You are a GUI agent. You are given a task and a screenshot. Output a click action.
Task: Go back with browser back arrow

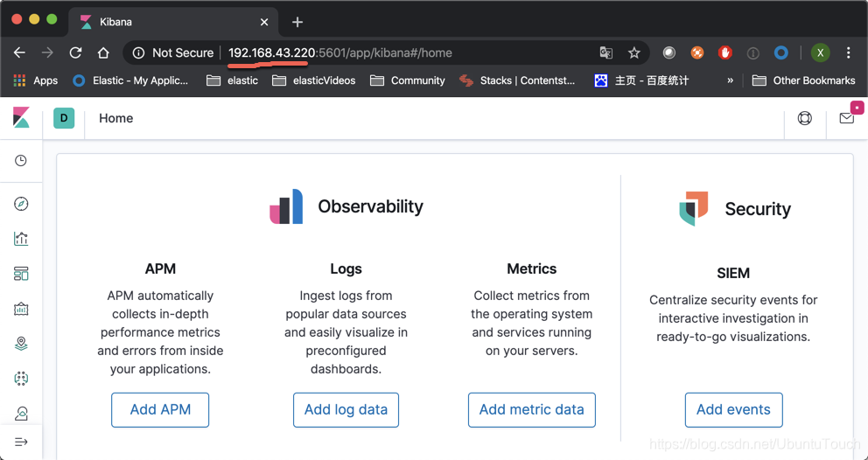(19, 52)
